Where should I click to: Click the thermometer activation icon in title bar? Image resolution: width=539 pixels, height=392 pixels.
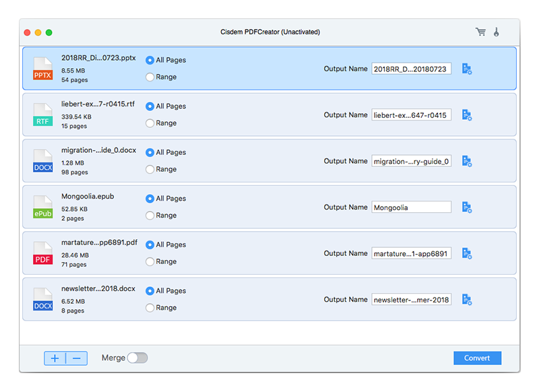[497, 32]
